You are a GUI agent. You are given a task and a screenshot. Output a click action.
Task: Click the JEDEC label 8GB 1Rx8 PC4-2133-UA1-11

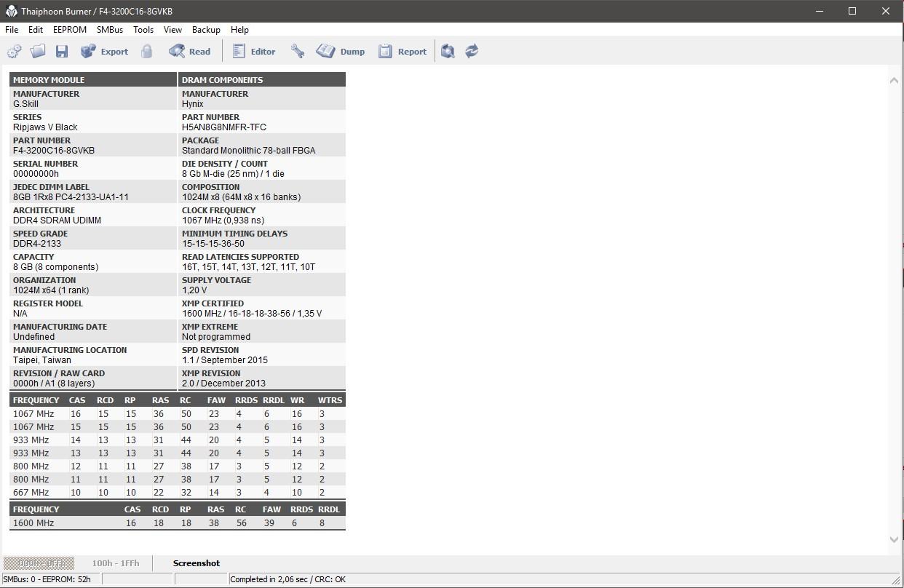click(x=71, y=197)
